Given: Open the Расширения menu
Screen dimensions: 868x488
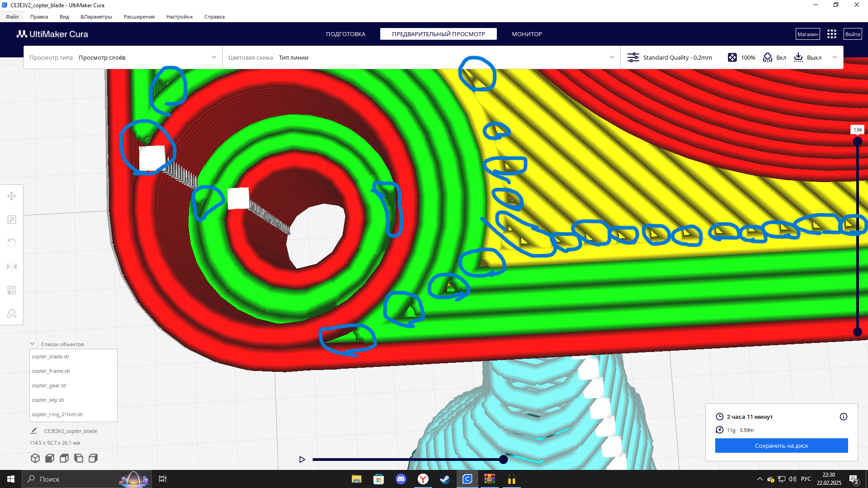Looking at the screenshot, I should (139, 17).
